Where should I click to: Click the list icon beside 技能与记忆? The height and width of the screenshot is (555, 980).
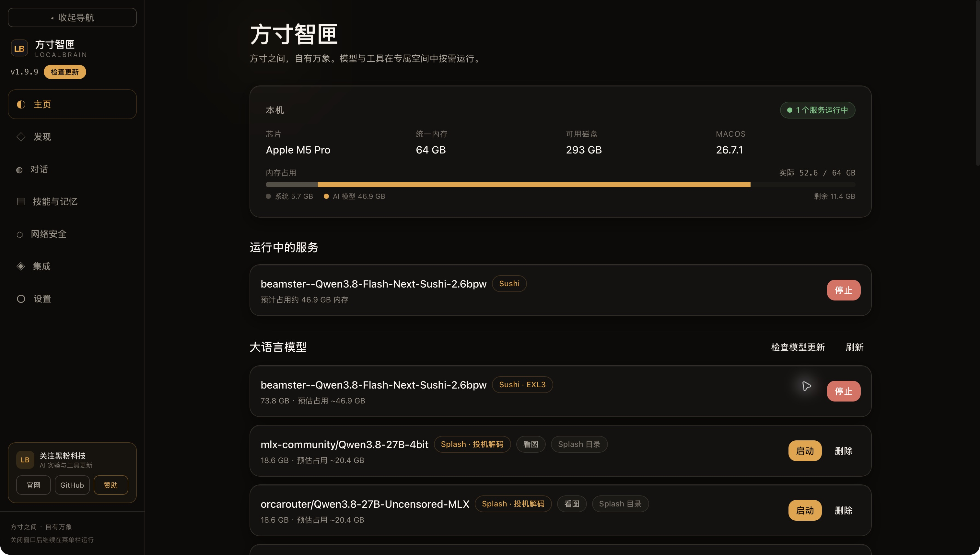pos(21,202)
